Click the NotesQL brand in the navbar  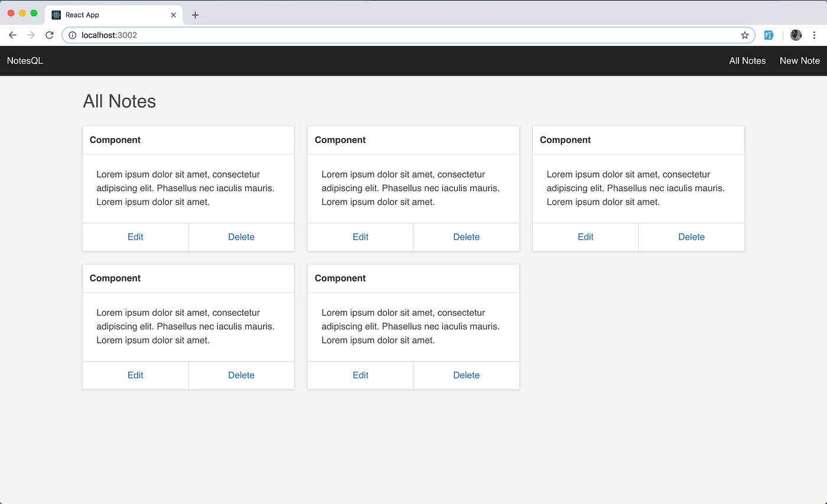[24, 60]
